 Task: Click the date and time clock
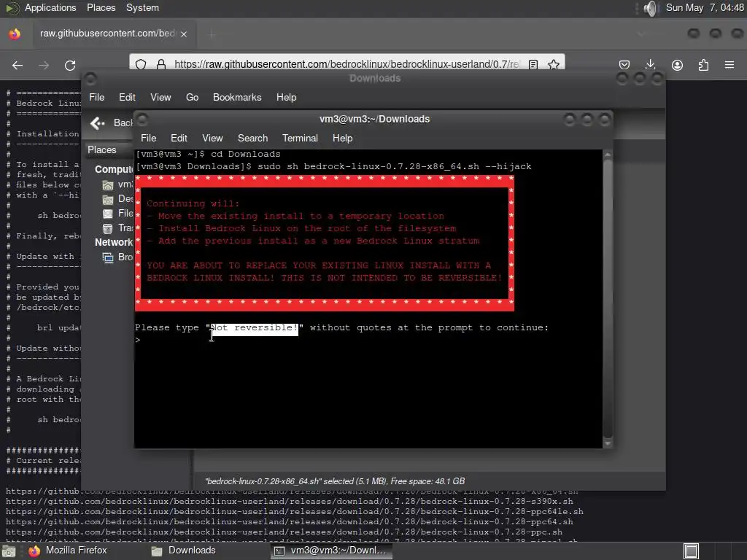(x=705, y=7)
